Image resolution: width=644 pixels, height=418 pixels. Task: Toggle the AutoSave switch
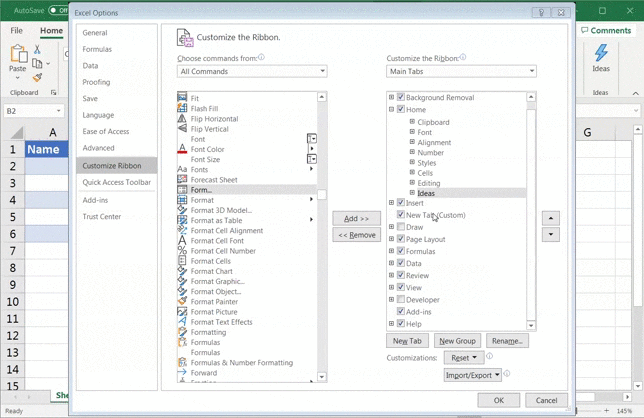coord(58,10)
